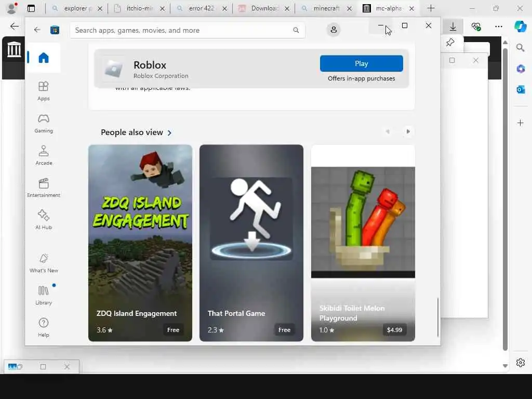Click the $4.99 price on Skibidi Toilet Melon
This screenshot has width=532, height=399.
[394, 330]
